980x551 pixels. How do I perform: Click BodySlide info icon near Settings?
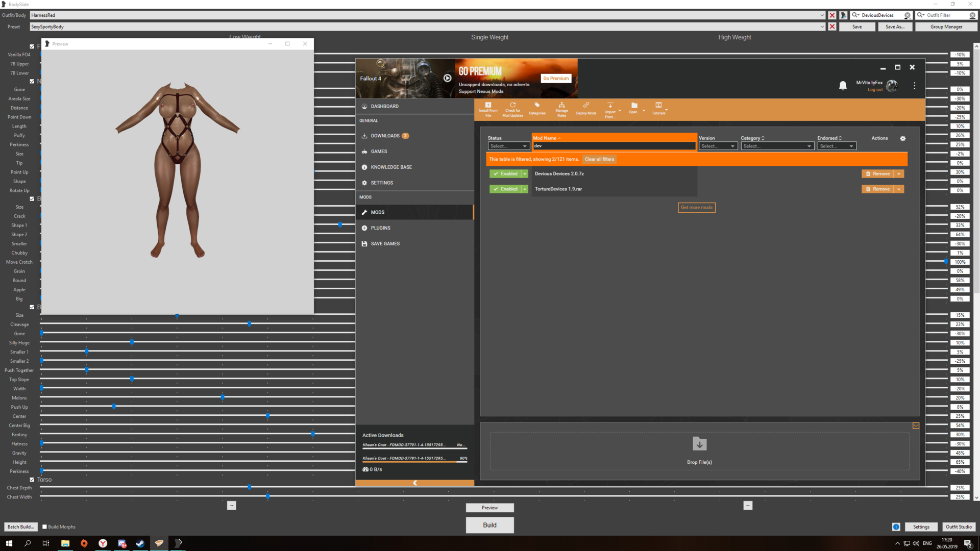pos(896,527)
